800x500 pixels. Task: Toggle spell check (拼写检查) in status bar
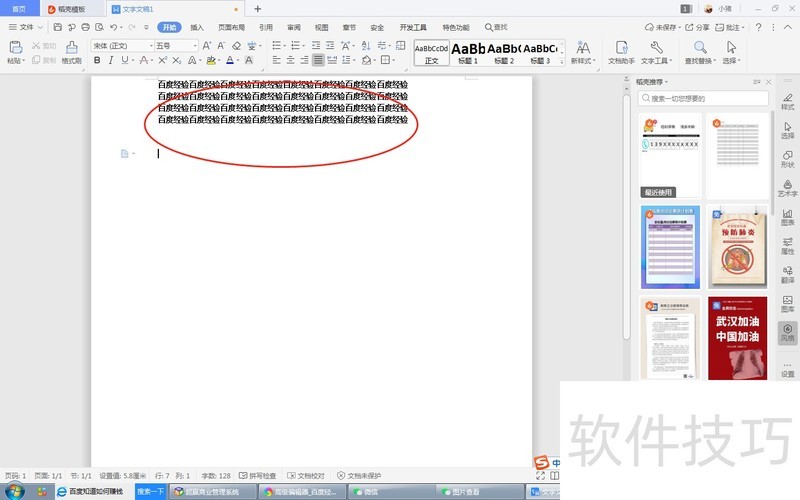[x=257, y=476]
